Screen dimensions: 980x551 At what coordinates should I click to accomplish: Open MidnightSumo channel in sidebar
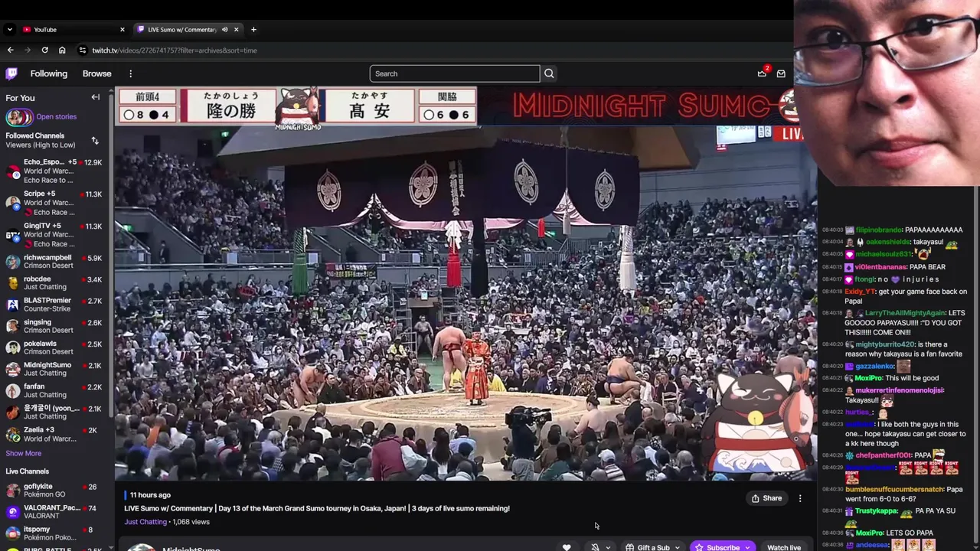click(x=54, y=368)
